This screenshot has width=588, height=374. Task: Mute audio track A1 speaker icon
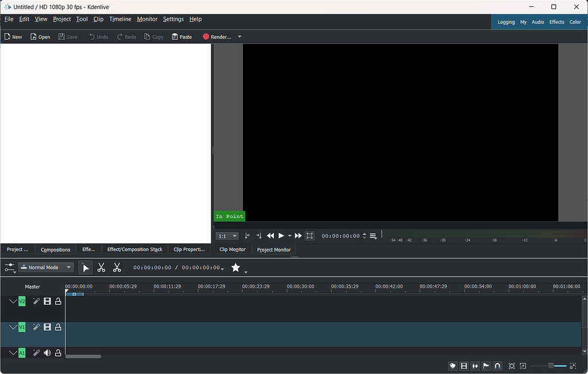(47, 353)
